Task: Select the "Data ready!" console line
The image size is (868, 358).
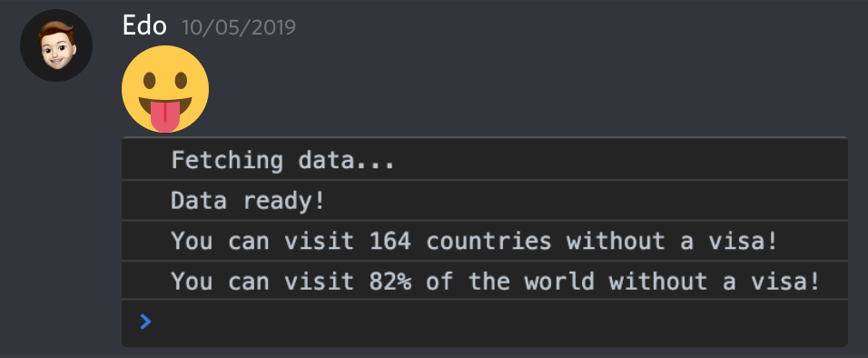Action: tap(484, 201)
